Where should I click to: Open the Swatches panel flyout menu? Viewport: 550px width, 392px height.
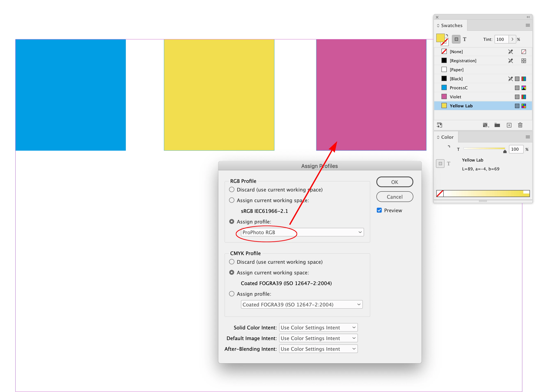[x=528, y=25]
